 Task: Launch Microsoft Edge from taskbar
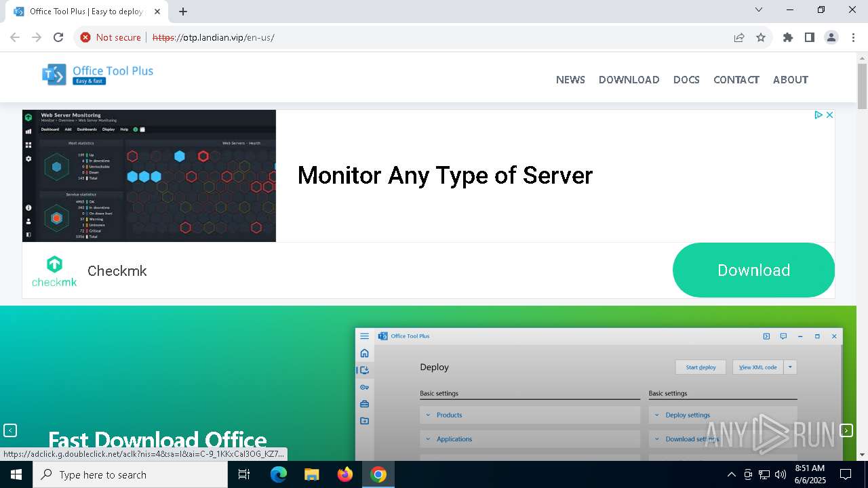[279, 474]
